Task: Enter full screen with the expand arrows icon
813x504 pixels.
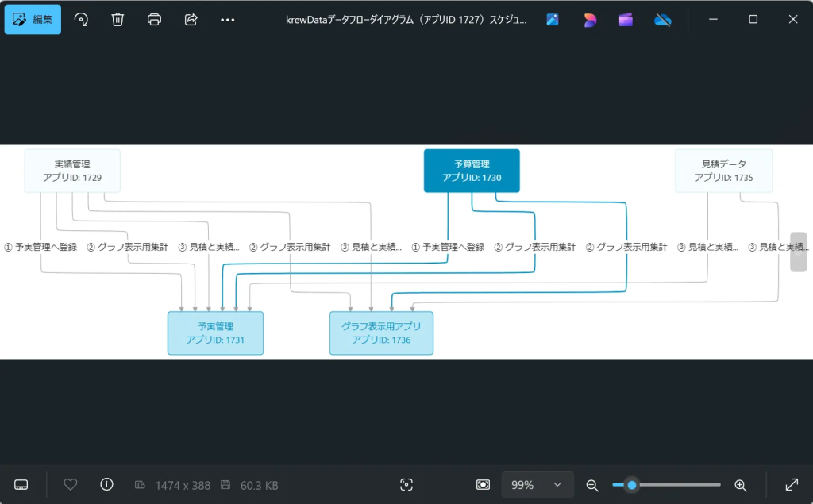Action: coord(792,485)
